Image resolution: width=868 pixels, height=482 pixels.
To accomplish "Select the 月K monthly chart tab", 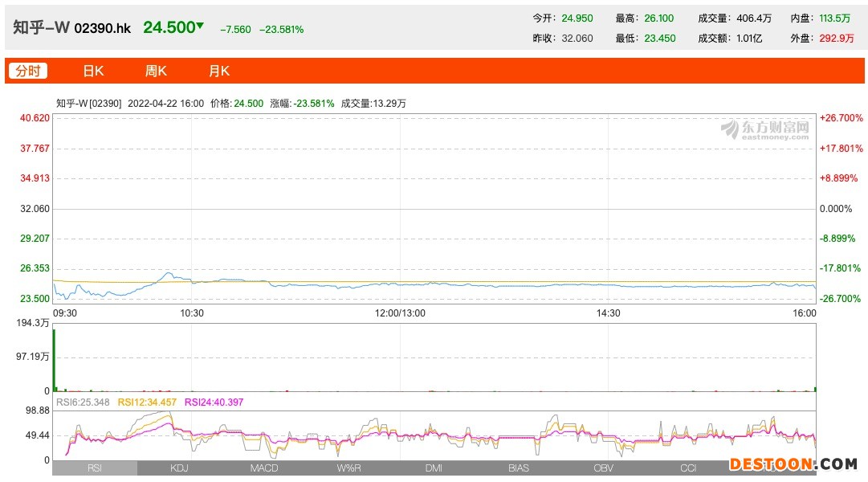I will (219, 71).
